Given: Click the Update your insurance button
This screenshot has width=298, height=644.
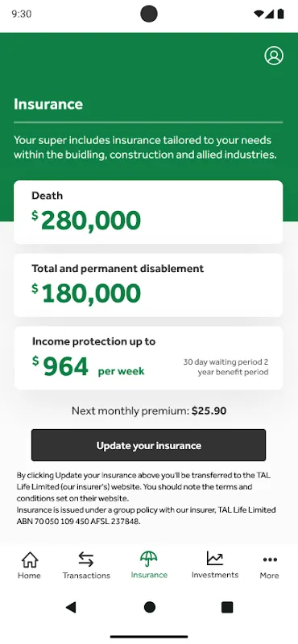Looking at the screenshot, I should tap(148, 445).
